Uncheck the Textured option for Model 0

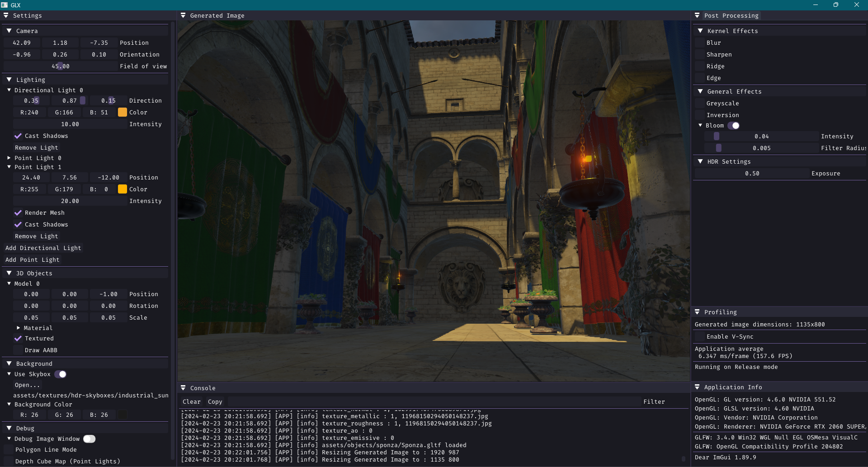(18, 338)
